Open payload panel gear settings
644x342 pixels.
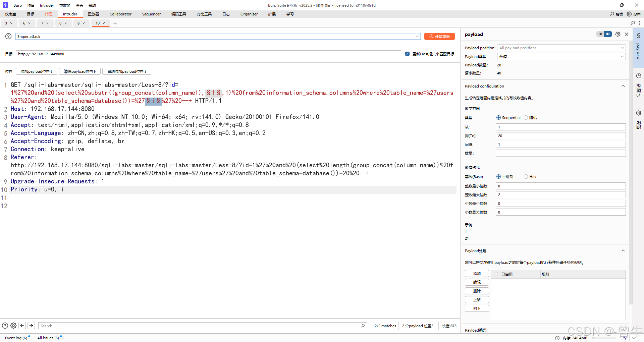(618, 34)
